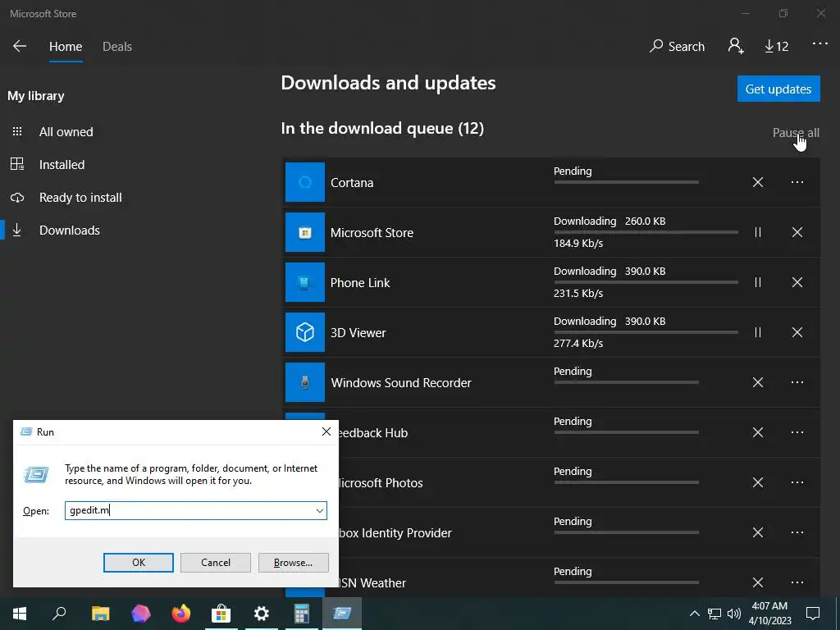Cancel the 3D Viewer download
The image size is (840, 630).
[797, 332]
